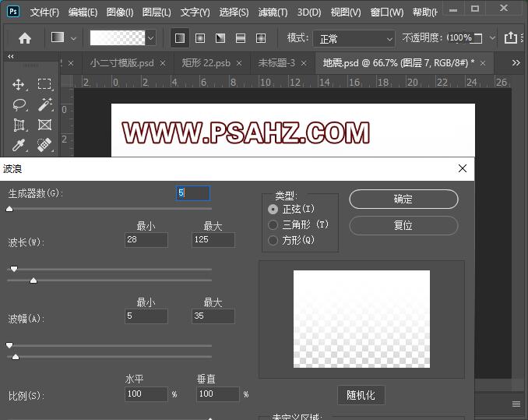Open the 窗口 menu
Image resolution: width=528 pixels, height=420 pixels.
tap(387, 12)
